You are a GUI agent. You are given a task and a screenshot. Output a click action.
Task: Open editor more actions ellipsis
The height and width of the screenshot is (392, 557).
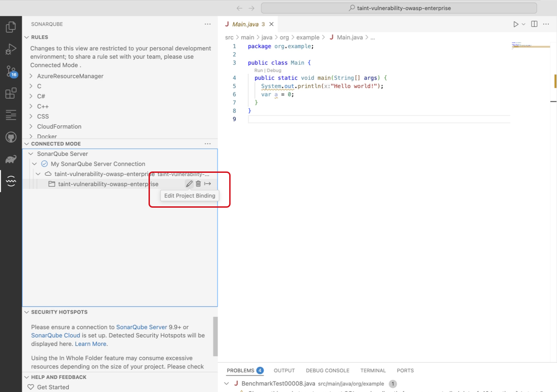click(x=546, y=24)
